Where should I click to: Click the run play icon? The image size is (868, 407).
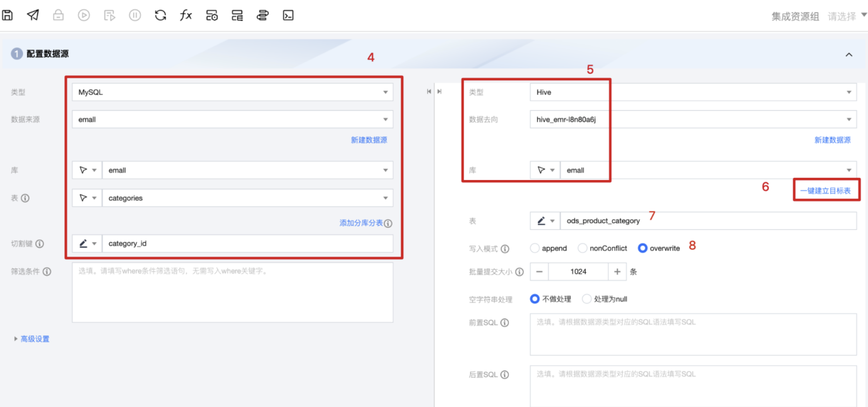pyautogui.click(x=84, y=16)
